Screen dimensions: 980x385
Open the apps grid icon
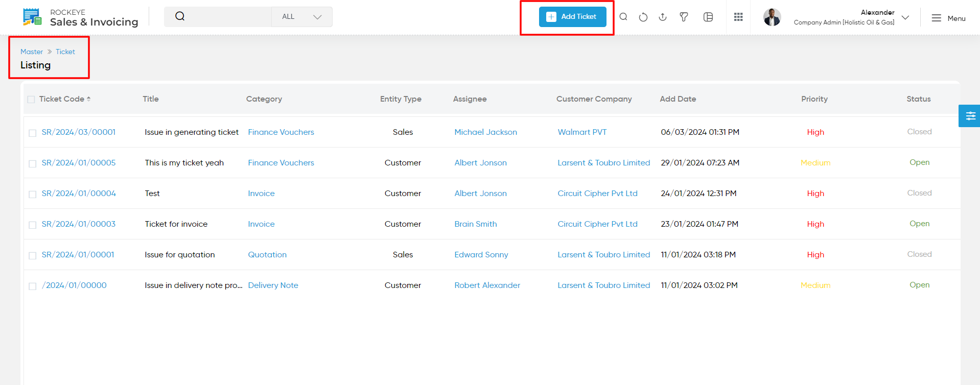(738, 17)
